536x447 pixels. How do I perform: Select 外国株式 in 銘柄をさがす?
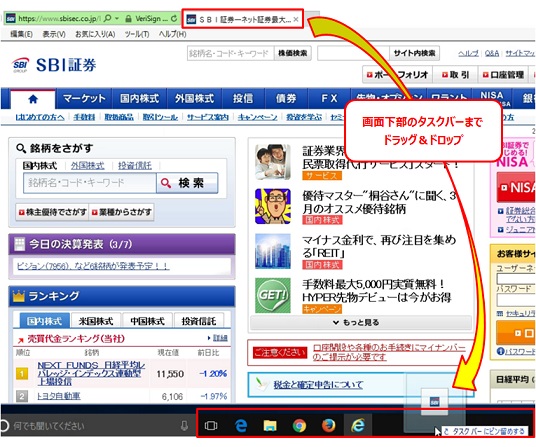(x=88, y=166)
